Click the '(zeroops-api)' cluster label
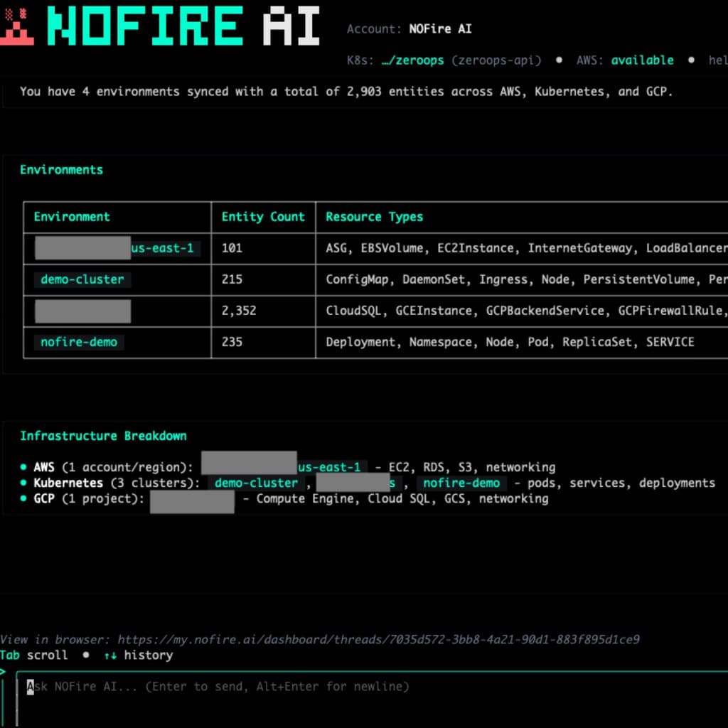This screenshot has height=728, width=728. point(496,60)
